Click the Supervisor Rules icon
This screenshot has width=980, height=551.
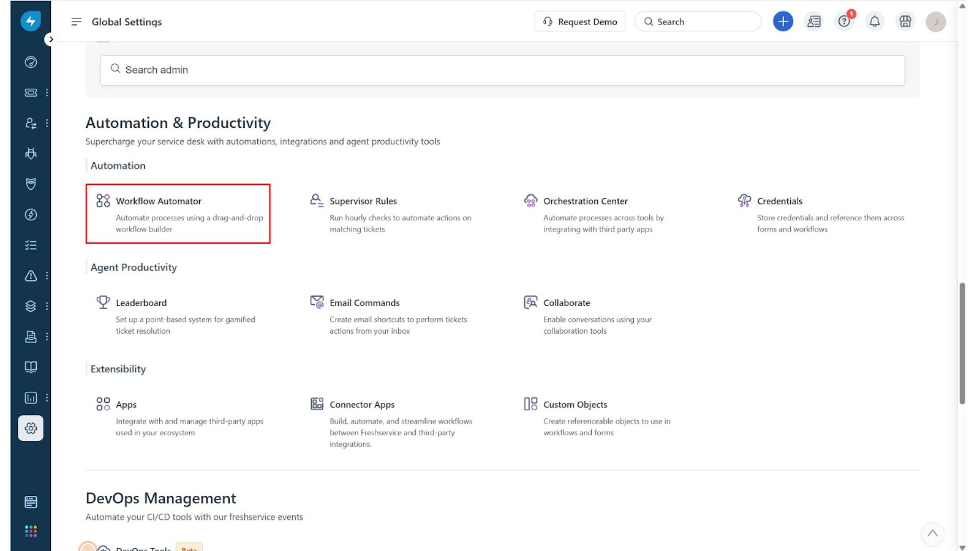(x=317, y=200)
